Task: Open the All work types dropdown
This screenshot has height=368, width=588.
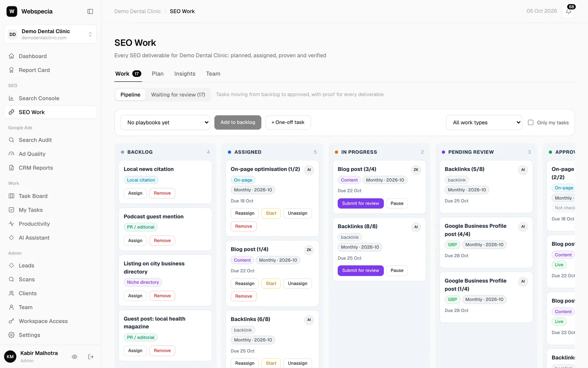Action: tap(484, 123)
